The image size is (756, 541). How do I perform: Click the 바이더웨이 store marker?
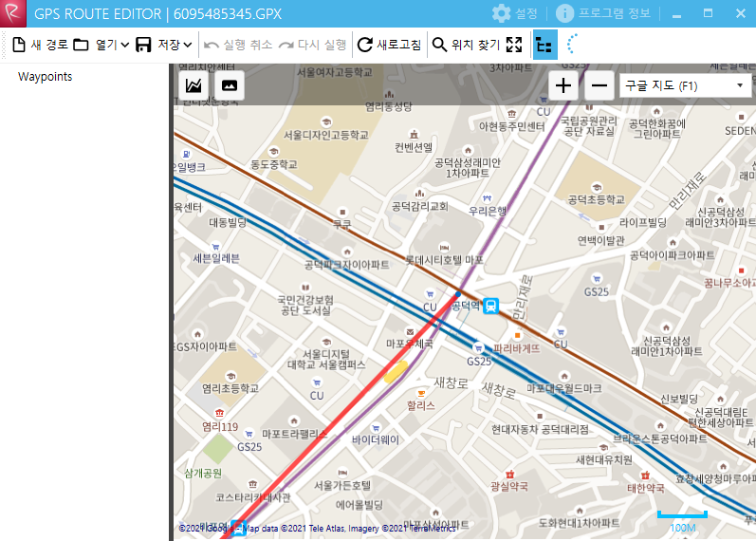376,428
